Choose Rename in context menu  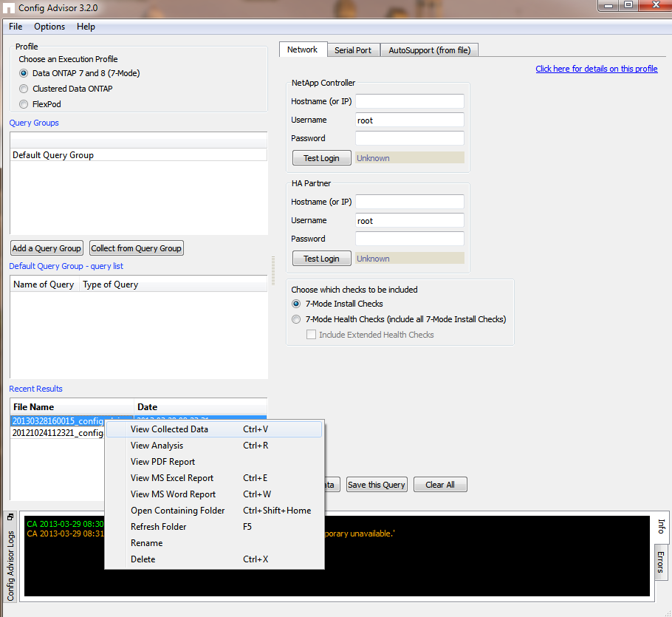(214, 543)
